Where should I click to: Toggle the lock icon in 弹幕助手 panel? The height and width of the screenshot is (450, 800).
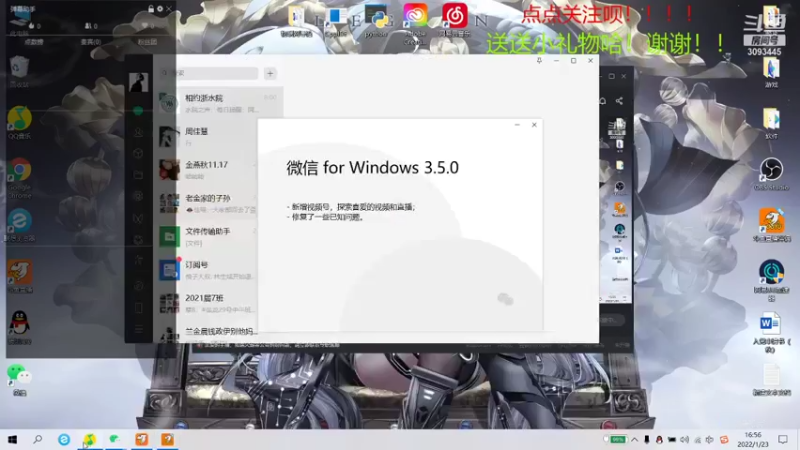point(151,9)
